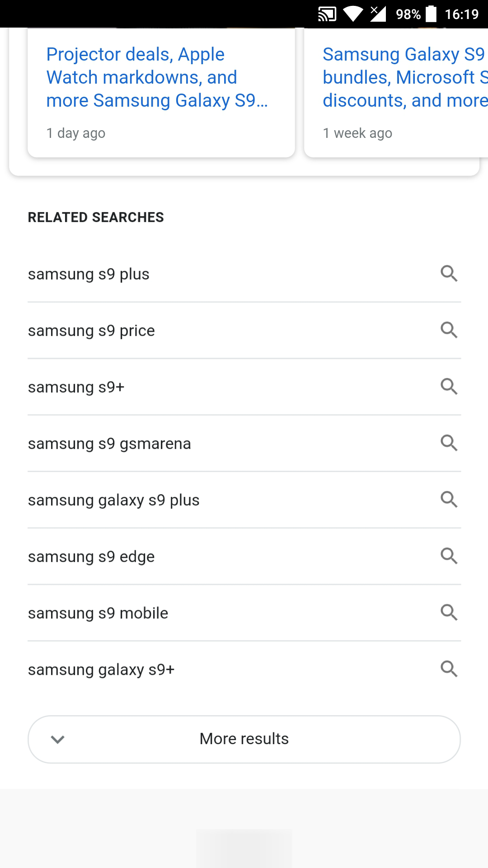Screen dimensions: 488x868
Task: Open the "Projector deals, Apple Watch markdowns" article
Action: point(157,77)
